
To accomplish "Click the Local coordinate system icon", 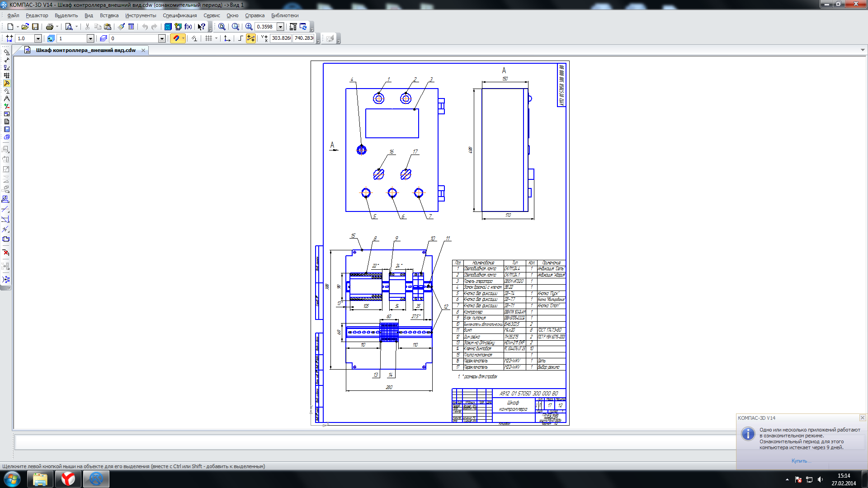I will [x=227, y=38].
